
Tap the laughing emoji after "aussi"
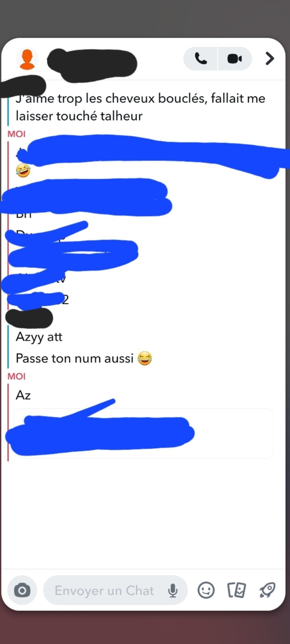145,358
